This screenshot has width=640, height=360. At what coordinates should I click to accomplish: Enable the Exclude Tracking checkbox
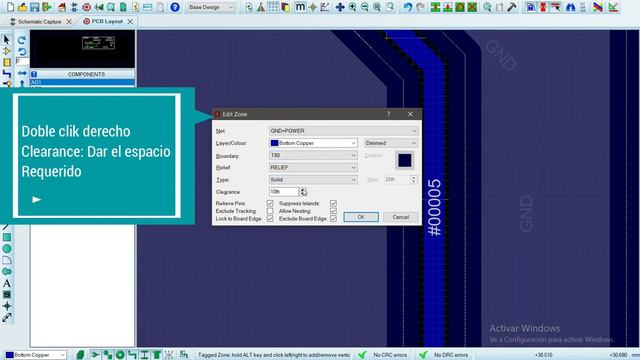pos(270,211)
